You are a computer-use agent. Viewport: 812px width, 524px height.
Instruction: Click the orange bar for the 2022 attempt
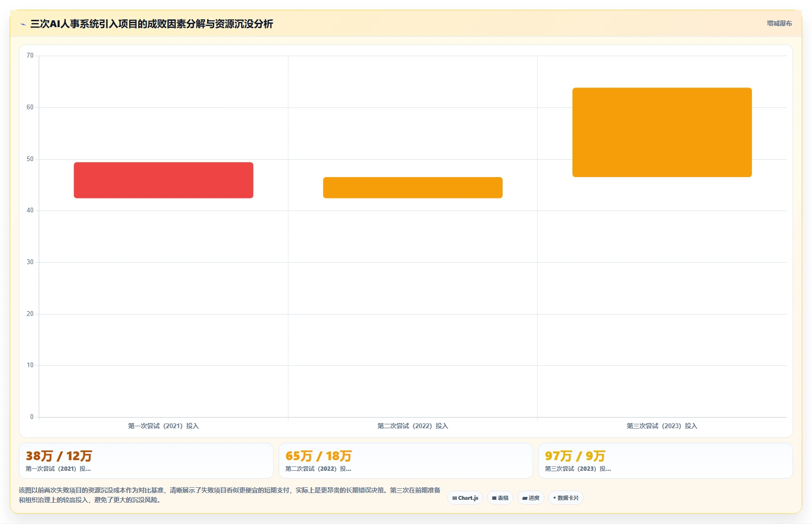tap(413, 188)
